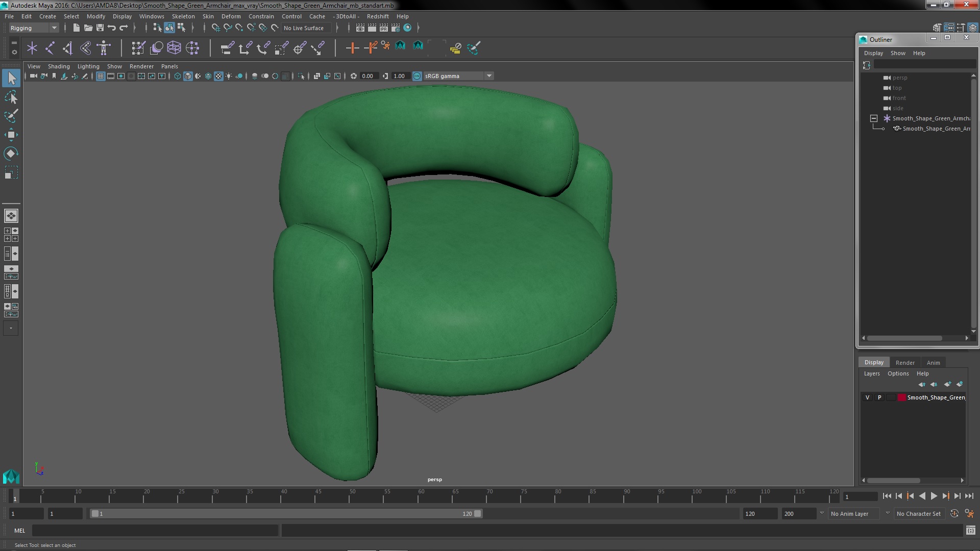Click MEL command language label
980x551 pixels.
coord(19,531)
